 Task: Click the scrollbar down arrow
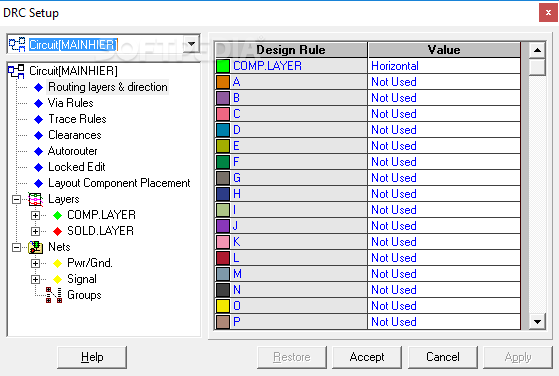point(537,321)
